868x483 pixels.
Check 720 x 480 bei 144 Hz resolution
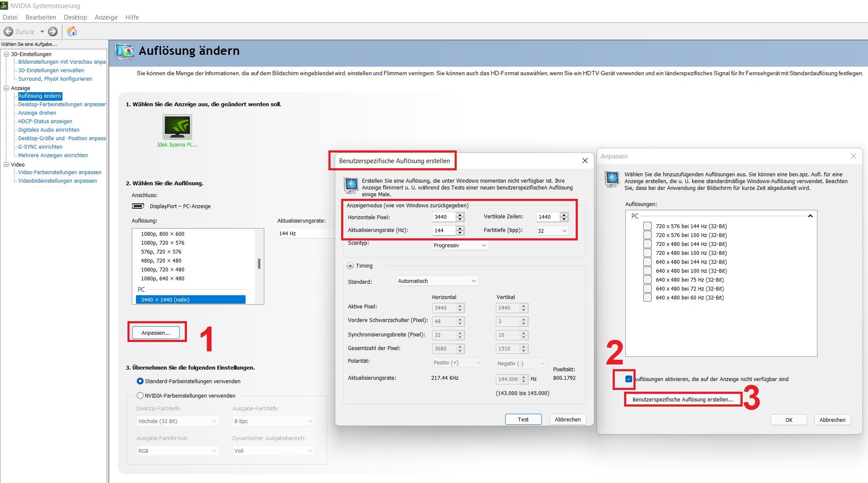pos(647,244)
